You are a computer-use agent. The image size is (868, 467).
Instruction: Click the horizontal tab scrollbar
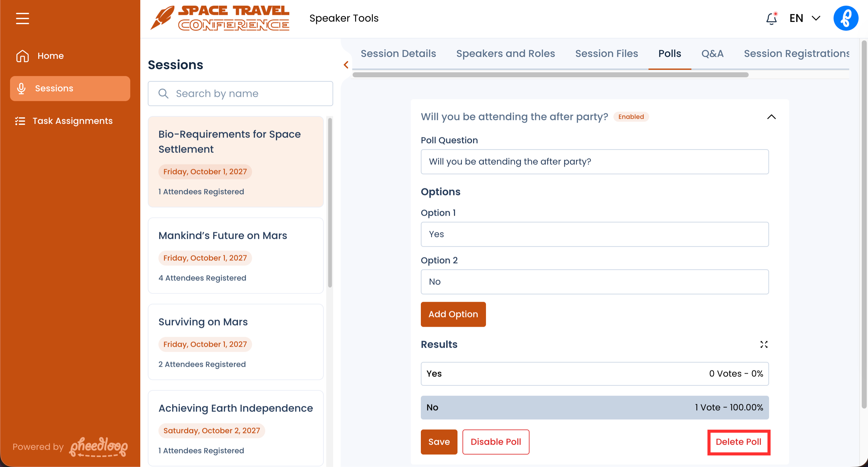pos(550,75)
